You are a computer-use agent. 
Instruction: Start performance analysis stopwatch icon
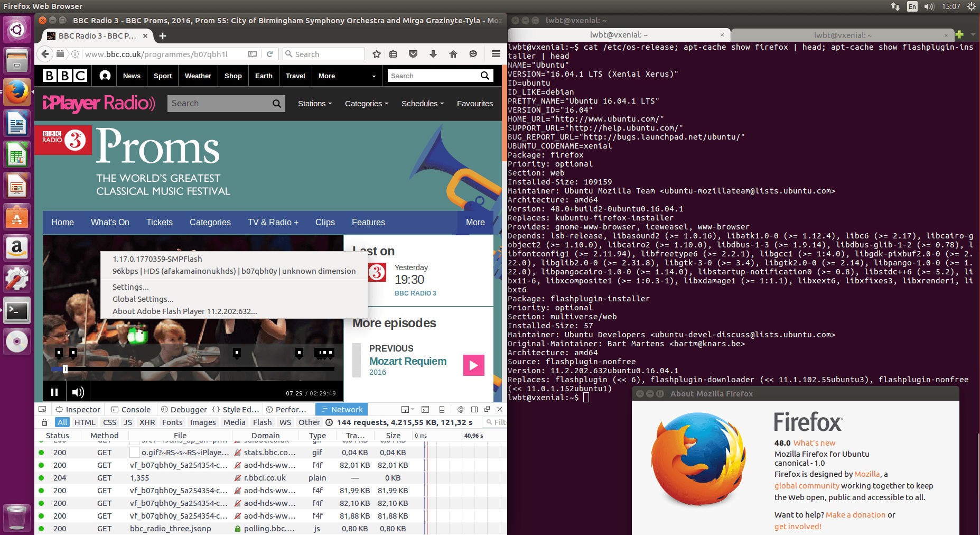tap(329, 422)
